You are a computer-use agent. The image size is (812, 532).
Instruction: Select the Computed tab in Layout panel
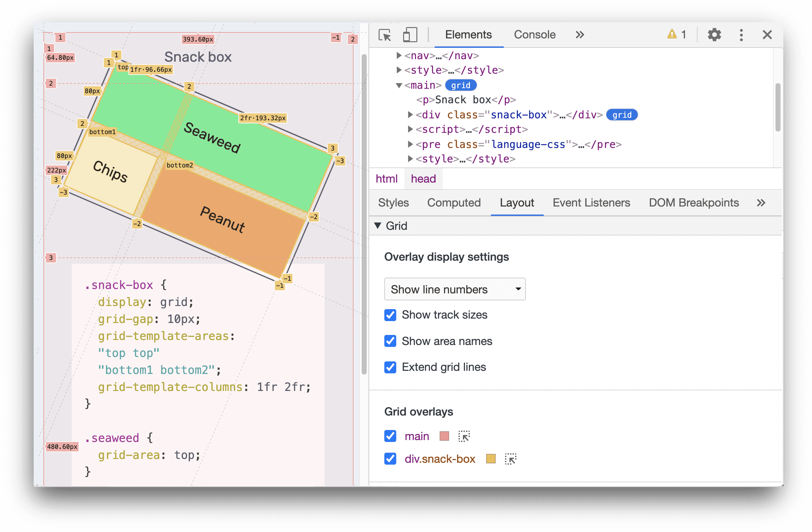tap(454, 202)
